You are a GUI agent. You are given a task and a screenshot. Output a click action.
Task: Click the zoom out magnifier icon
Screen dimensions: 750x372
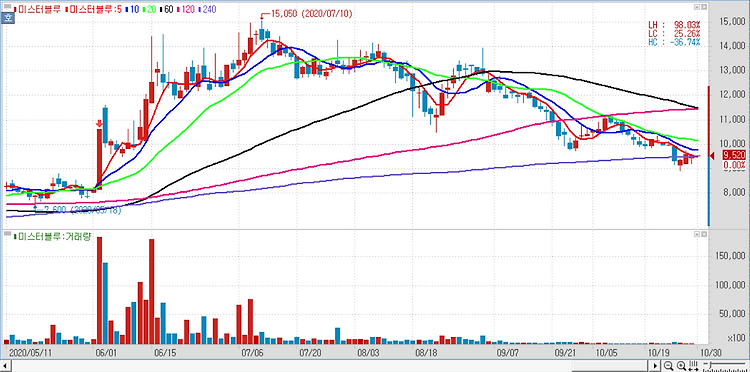pos(668,366)
